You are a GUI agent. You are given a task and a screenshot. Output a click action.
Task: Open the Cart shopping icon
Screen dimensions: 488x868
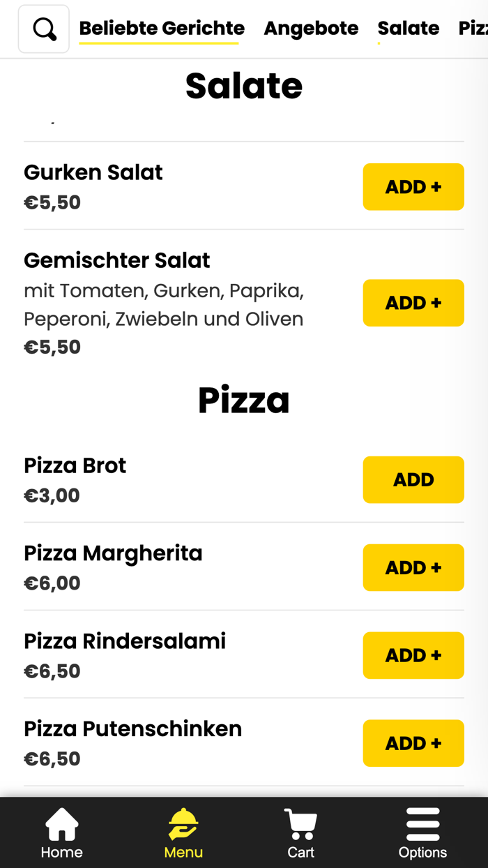(300, 832)
